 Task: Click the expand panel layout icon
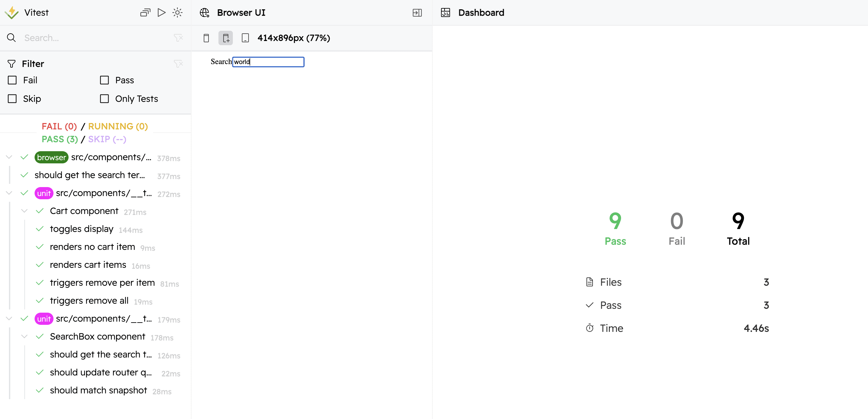(418, 12)
